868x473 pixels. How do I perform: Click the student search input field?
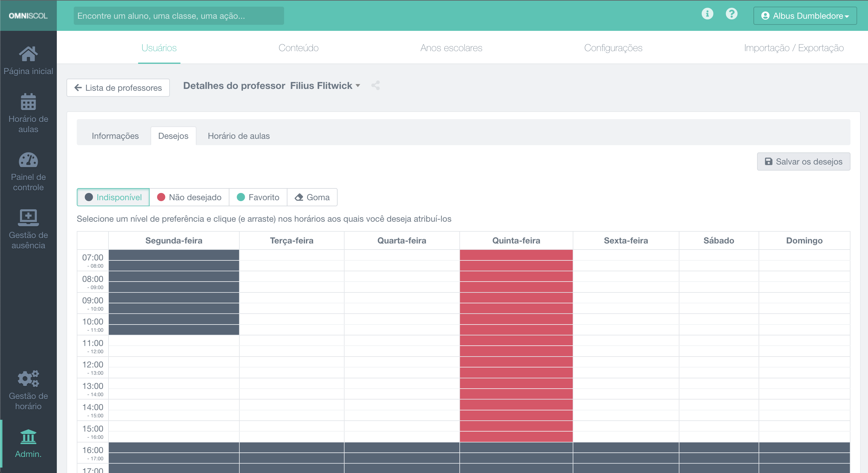[x=179, y=16]
